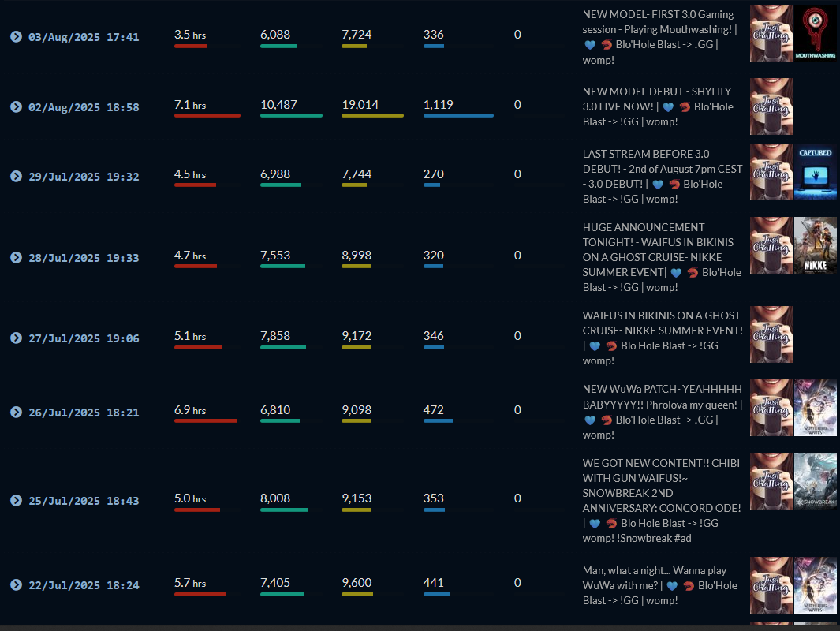Image resolution: width=840 pixels, height=631 pixels.
Task: Open Wuthering Waves thumbnail on 26/Jul row
Action: [815, 408]
